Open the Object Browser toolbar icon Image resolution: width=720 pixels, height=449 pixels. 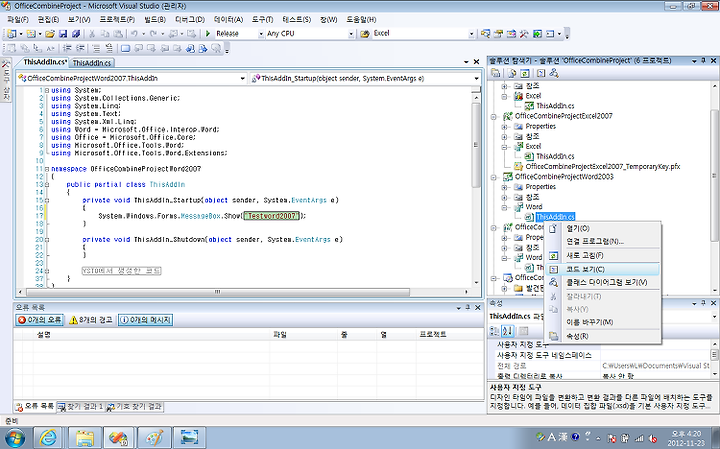click(511, 34)
